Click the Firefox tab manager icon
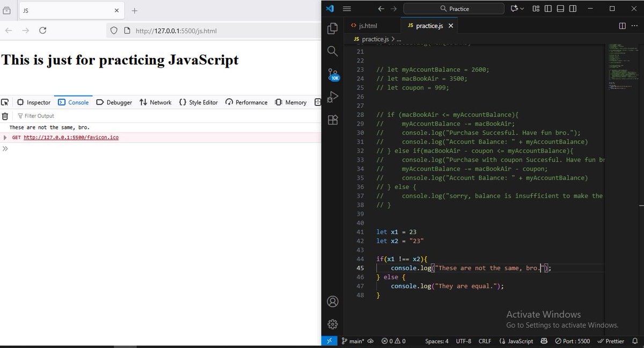This screenshot has height=348, width=644. pos(7,10)
